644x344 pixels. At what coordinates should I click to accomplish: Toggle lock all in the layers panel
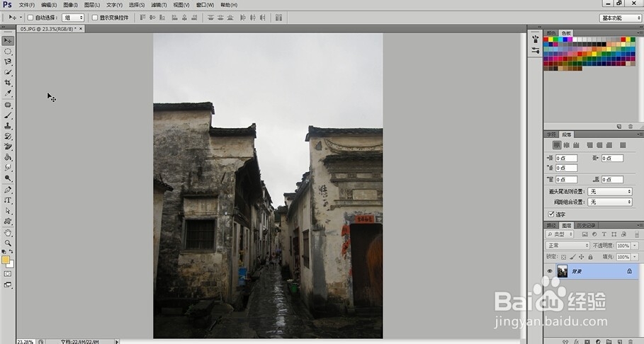[590, 257]
